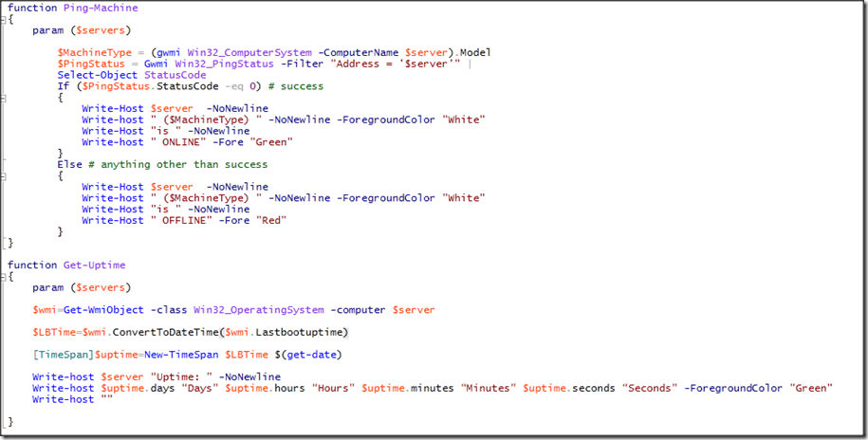Collapse the Else block fold marker
Image resolution: width=868 pixels, height=440 pixels.
click(4, 175)
